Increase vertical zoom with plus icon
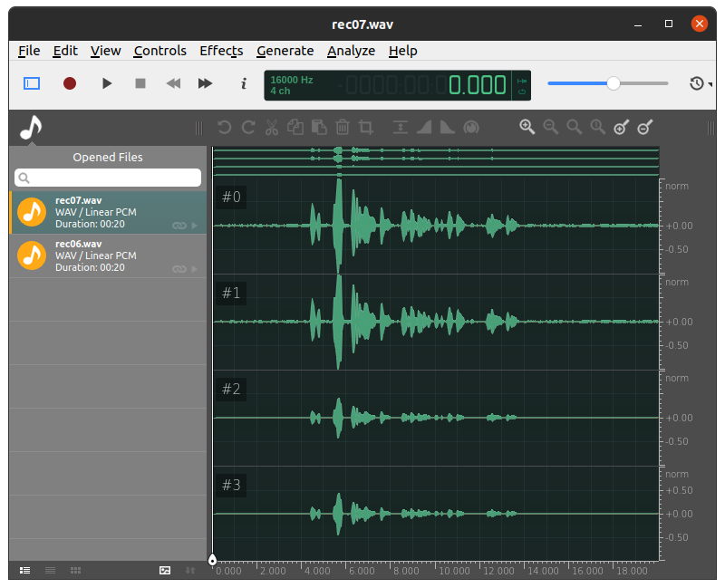725x588 pixels. pos(622,127)
